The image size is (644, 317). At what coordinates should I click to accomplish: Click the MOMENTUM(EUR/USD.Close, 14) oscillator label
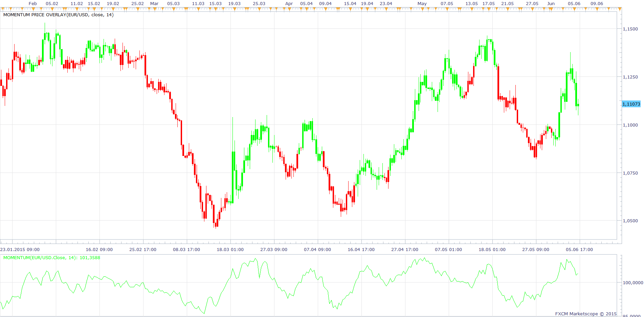point(52,258)
